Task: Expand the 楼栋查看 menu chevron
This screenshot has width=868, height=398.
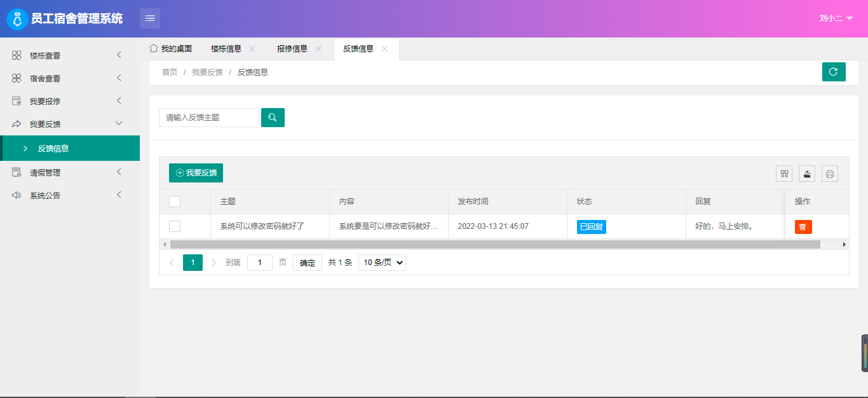Action: click(119, 55)
